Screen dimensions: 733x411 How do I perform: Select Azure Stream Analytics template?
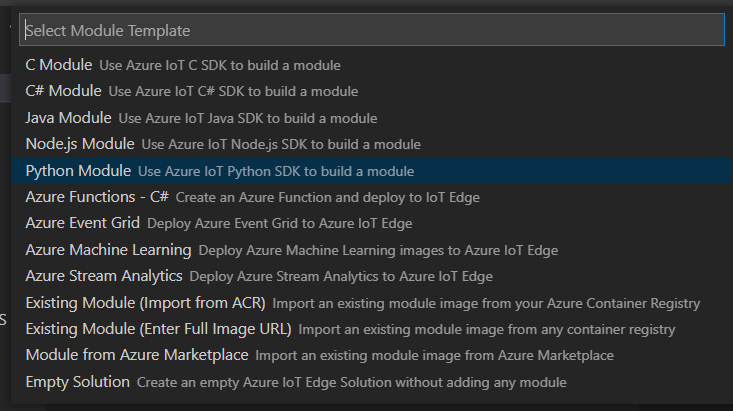tap(104, 276)
